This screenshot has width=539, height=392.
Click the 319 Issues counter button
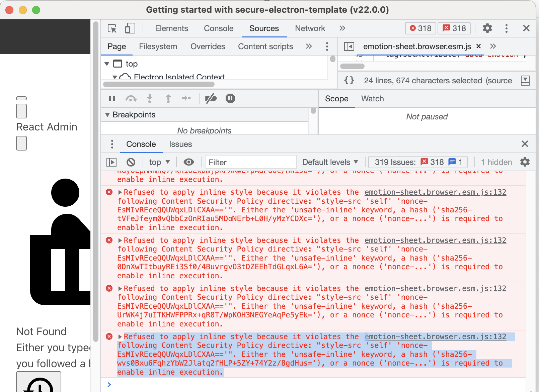point(418,162)
